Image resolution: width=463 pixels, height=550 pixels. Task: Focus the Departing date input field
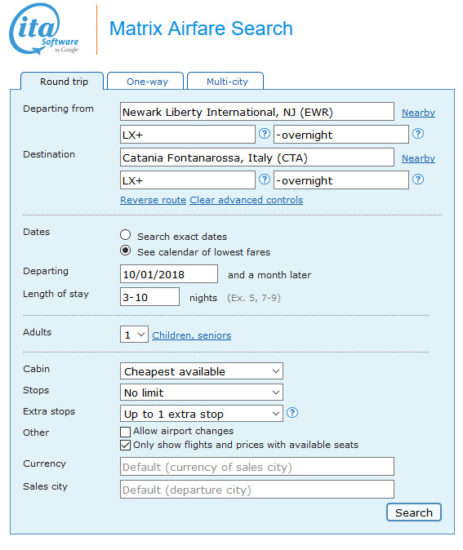coord(169,274)
